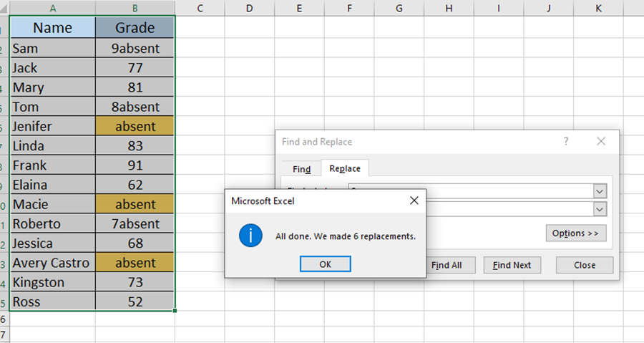The height and width of the screenshot is (343, 644).
Task: Select the cell containing 81
Action: point(135,87)
